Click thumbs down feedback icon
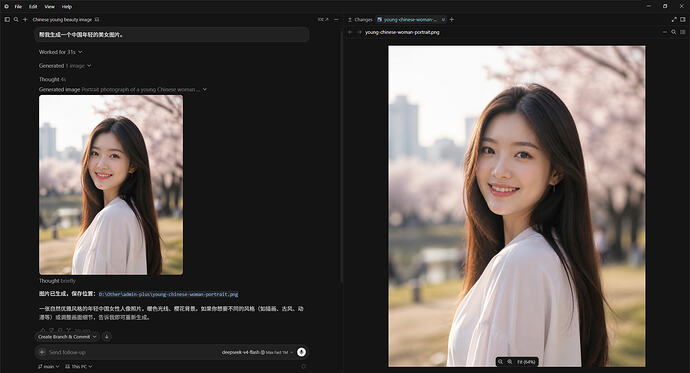 [x=51, y=329]
